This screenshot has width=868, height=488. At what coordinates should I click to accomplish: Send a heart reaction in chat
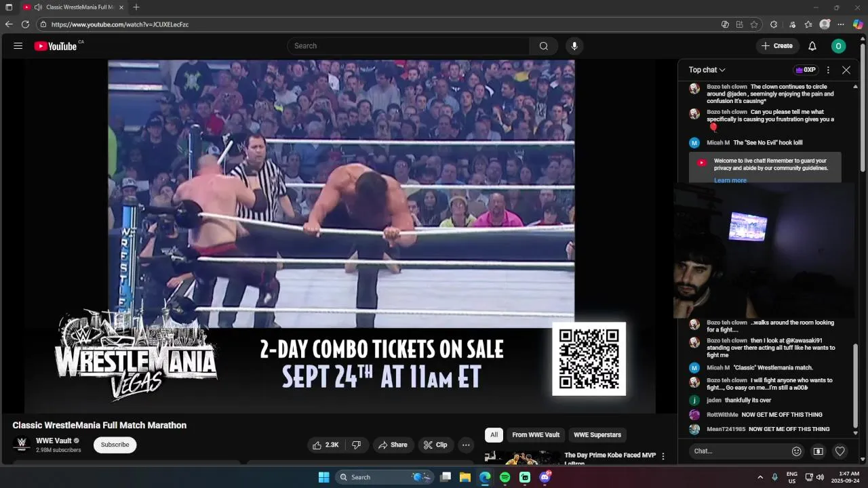click(x=840, y=451)
